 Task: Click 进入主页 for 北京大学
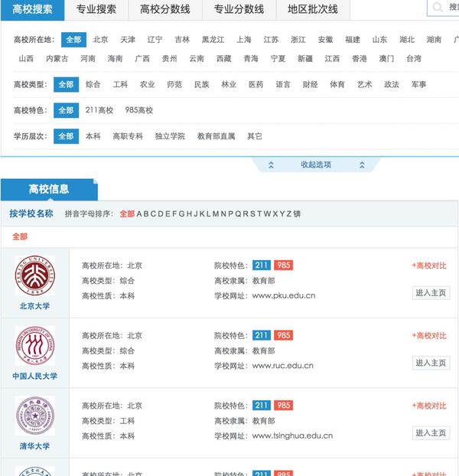coord(431,293)
